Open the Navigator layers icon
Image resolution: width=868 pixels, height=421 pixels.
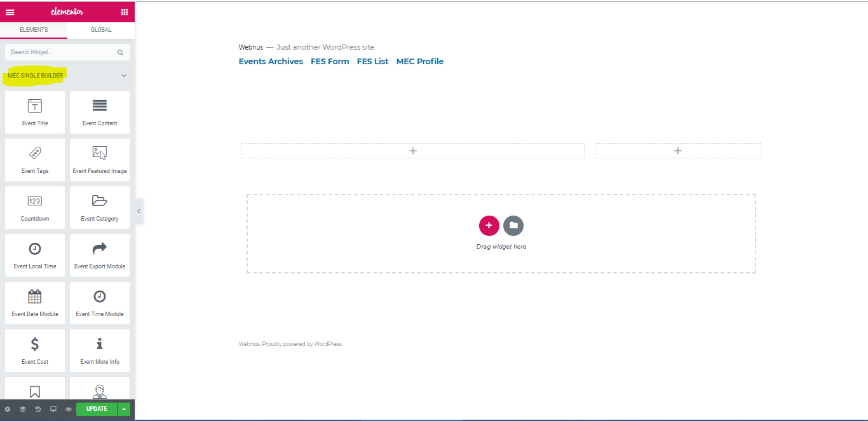pyautogui.click(x=23, y=409)
